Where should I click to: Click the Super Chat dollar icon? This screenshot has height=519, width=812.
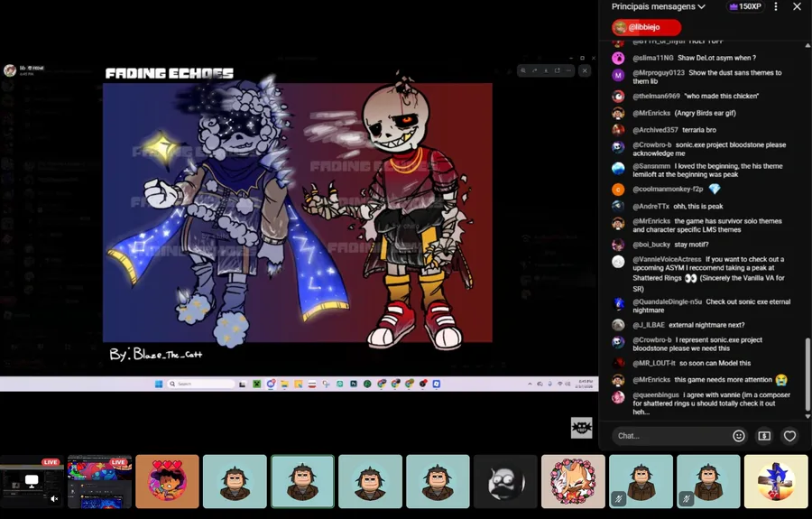click(764, 436)
